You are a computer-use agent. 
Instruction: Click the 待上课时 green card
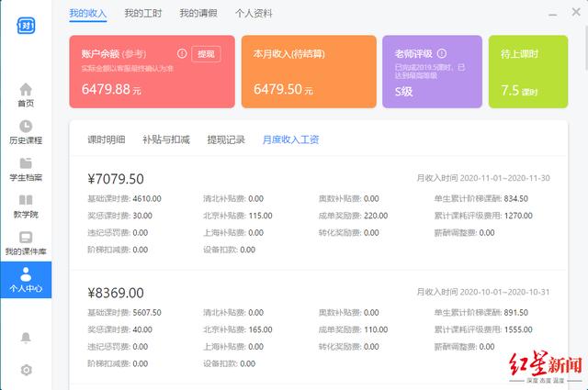528,72
